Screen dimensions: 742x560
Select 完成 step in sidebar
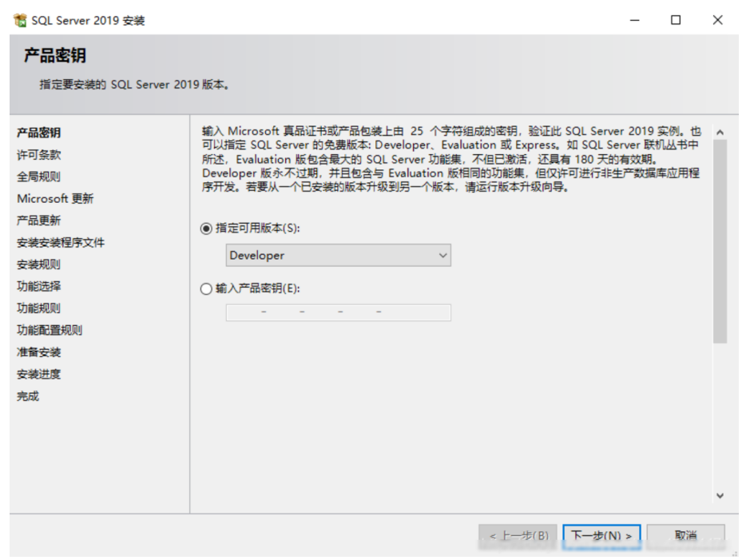pos(28,396)
